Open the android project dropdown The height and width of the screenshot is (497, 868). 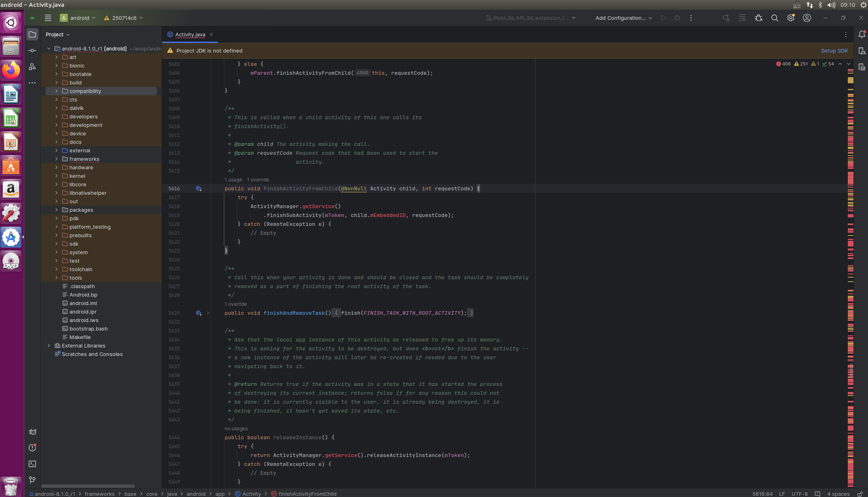tap(78, 18)
